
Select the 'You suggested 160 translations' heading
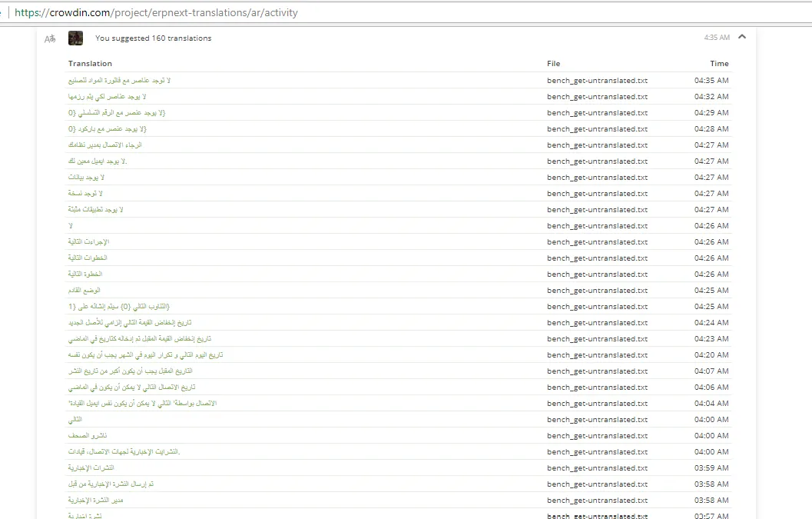[154, 38]
